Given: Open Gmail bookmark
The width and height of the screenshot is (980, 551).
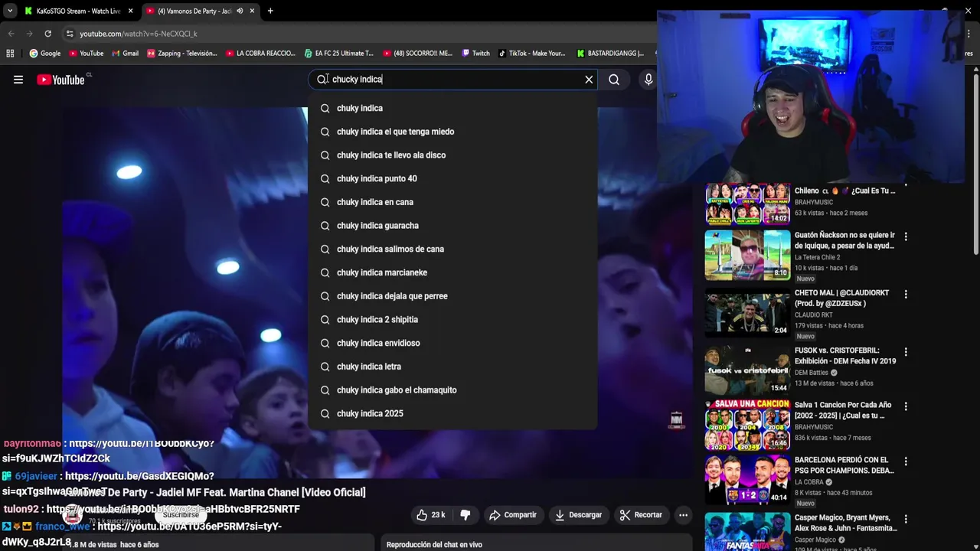Looking at the screenshot, I should (125, 53).
